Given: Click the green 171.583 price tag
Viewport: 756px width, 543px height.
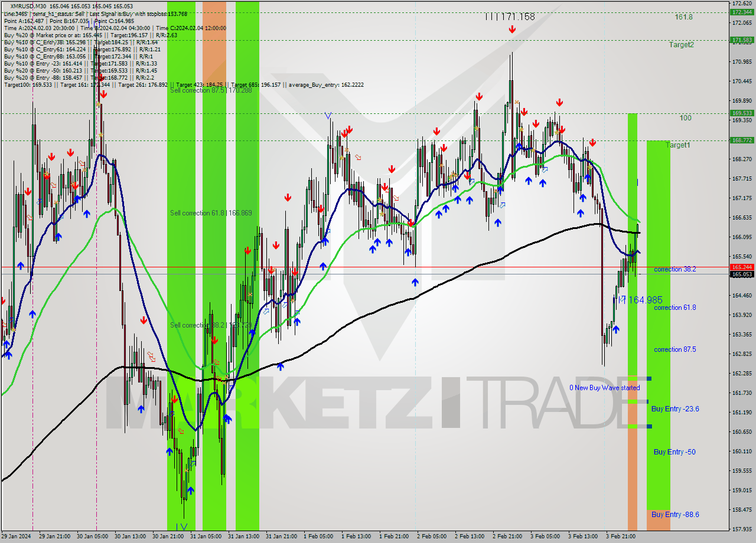Looking at the screenshot, I should [x=742, y=40].
